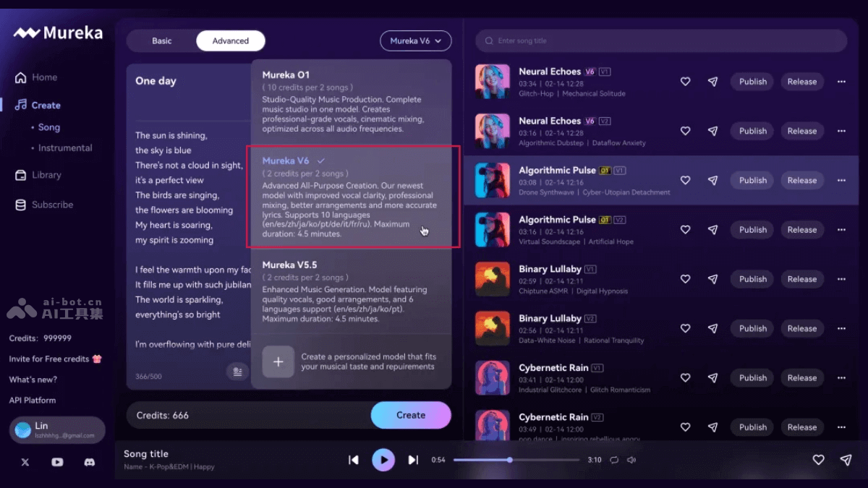Like the currently playing song in the player bar
This screenshot has height=488, width=868.
(x=818, y=460)
